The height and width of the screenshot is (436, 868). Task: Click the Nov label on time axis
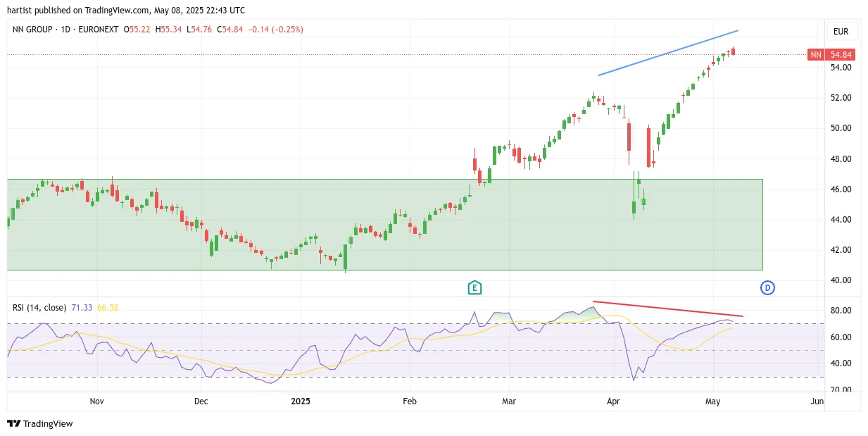(x=97, y=401)
